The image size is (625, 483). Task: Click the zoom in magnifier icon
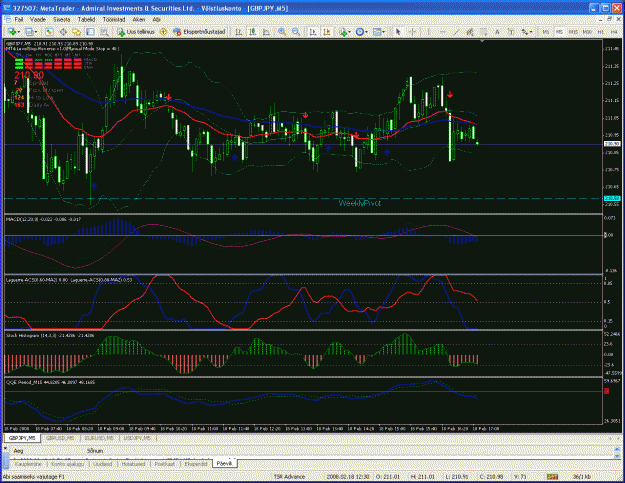(x=282, y=32)
